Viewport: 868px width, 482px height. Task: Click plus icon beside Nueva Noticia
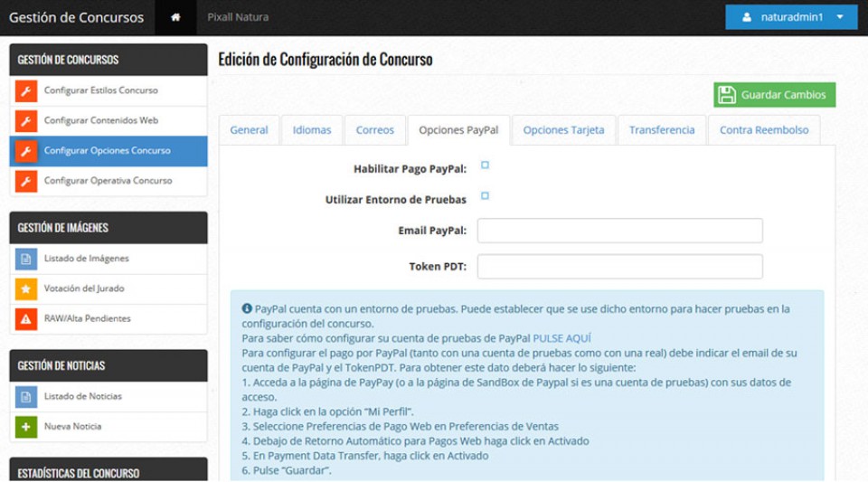click(x=26, y=427)
